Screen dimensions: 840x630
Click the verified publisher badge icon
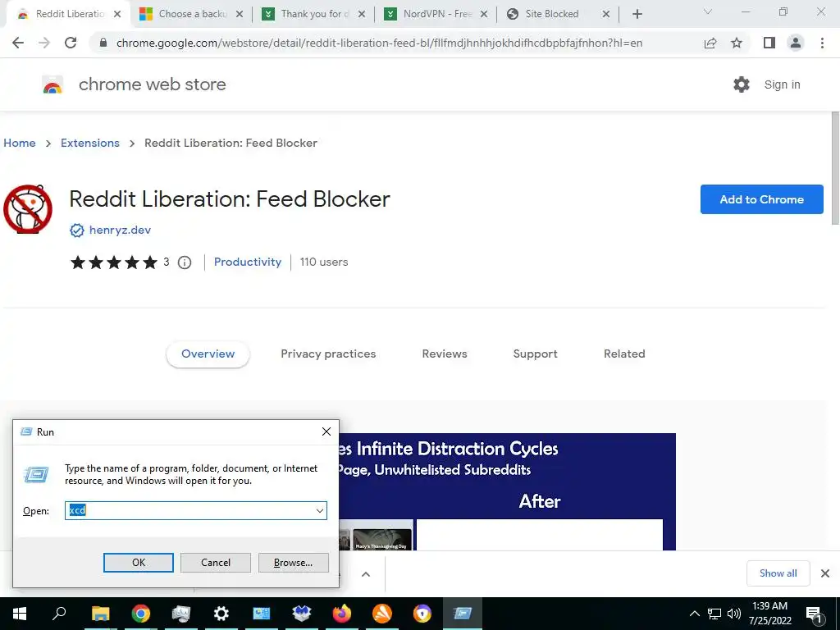coord(76,231)
